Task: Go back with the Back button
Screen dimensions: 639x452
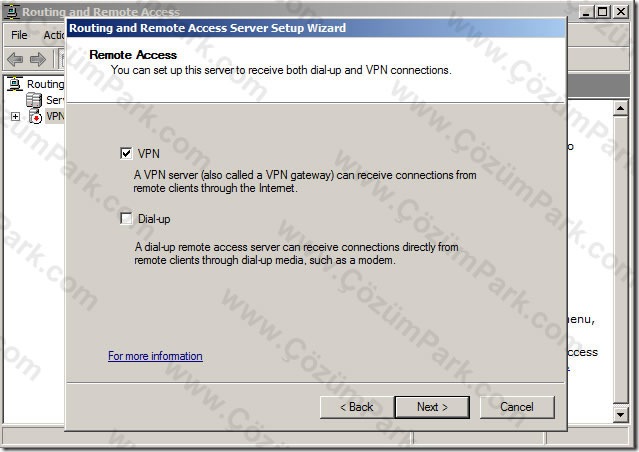Action: click(357, 407)
